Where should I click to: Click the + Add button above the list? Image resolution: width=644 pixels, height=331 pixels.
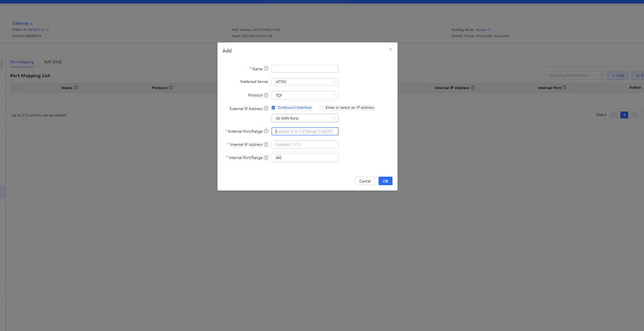(618, 76)
